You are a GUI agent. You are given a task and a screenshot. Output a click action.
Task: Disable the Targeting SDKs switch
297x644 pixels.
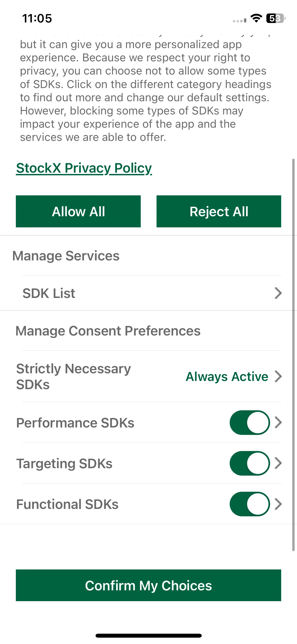250,463
